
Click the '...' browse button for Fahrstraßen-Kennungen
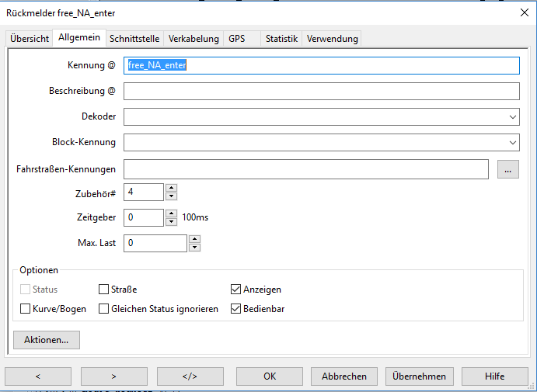click(x=508, y=169)
